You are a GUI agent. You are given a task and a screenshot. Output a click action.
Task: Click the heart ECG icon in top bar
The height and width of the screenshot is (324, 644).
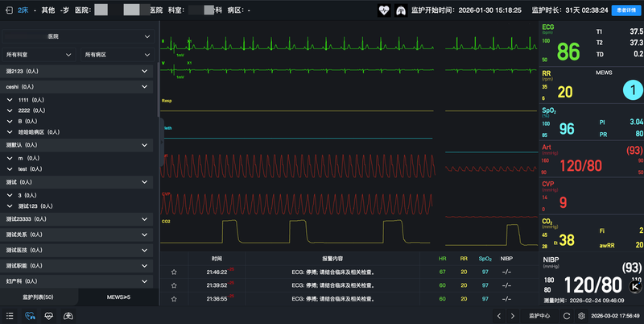[x=384, y=10]
